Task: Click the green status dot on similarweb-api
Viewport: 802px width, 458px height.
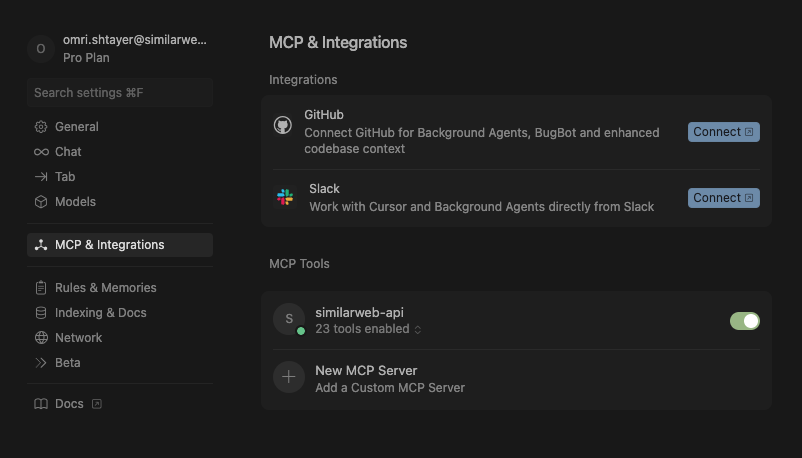Action: [x=301, y=331]
